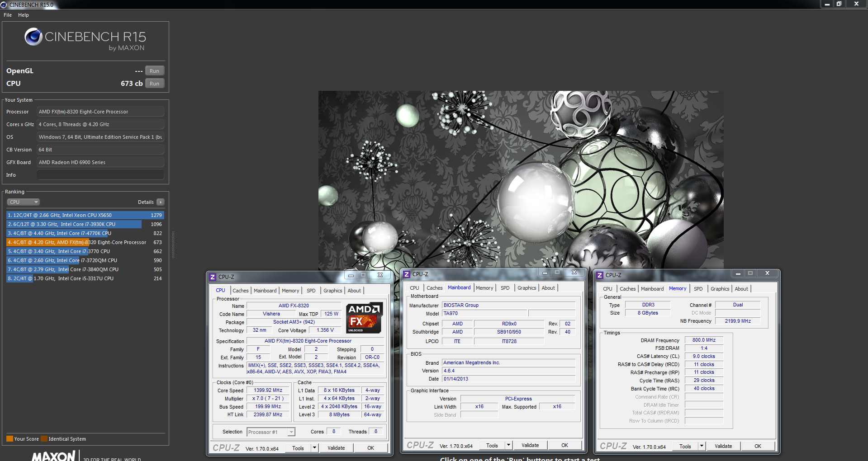
Task: Click the MAXON logo at the bottom left
Action: click(x=53, y=456)
